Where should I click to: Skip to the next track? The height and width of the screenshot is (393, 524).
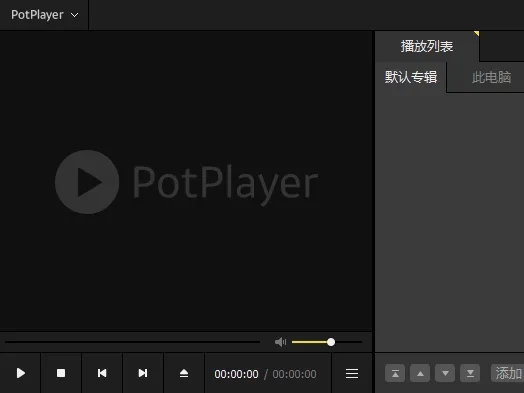[x=143, y=373]
